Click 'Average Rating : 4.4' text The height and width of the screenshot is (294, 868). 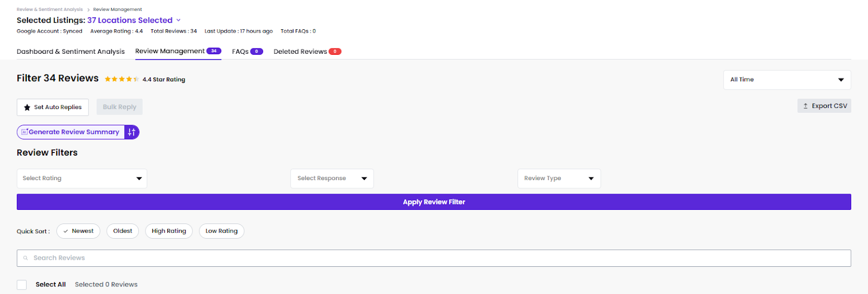pyautogui.click(x=117, y=31)
